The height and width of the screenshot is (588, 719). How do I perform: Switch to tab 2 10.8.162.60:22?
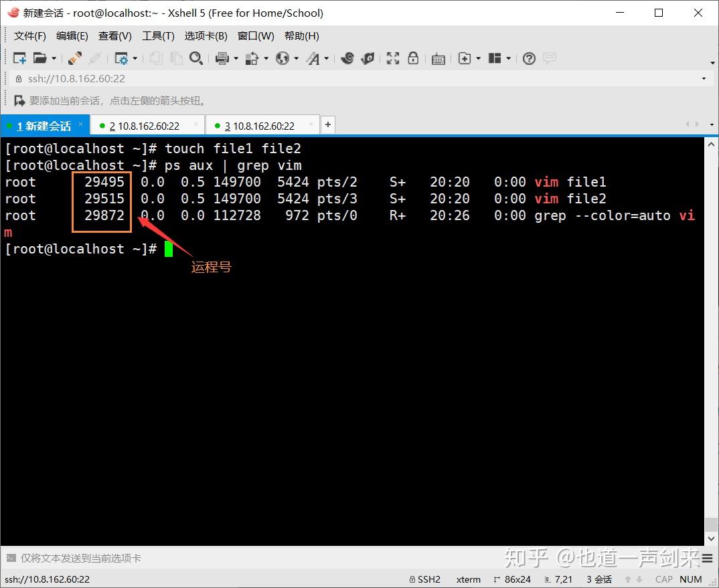pyautogui.click(x=147, y=126)
